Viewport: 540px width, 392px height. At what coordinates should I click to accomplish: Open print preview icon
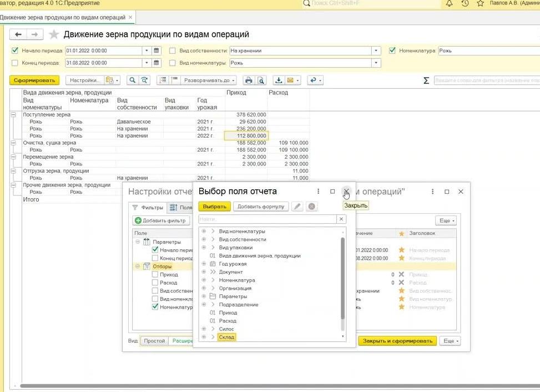click(261, 81)
